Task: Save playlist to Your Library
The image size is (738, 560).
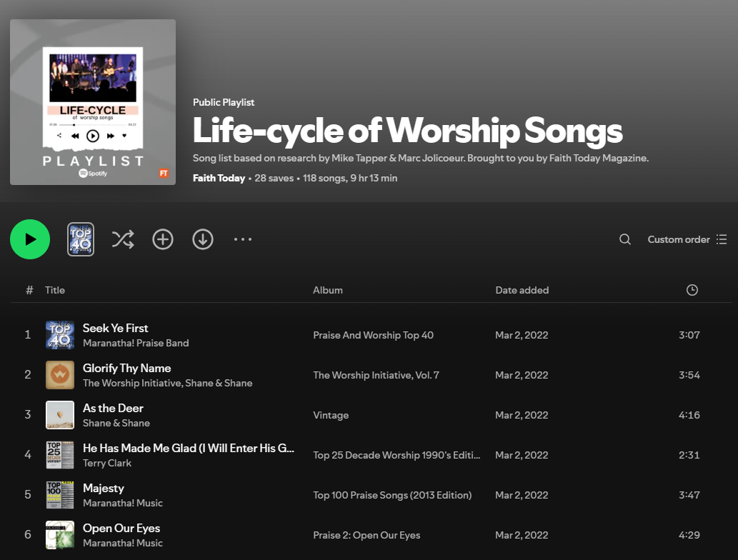Action: click(163, 239)
